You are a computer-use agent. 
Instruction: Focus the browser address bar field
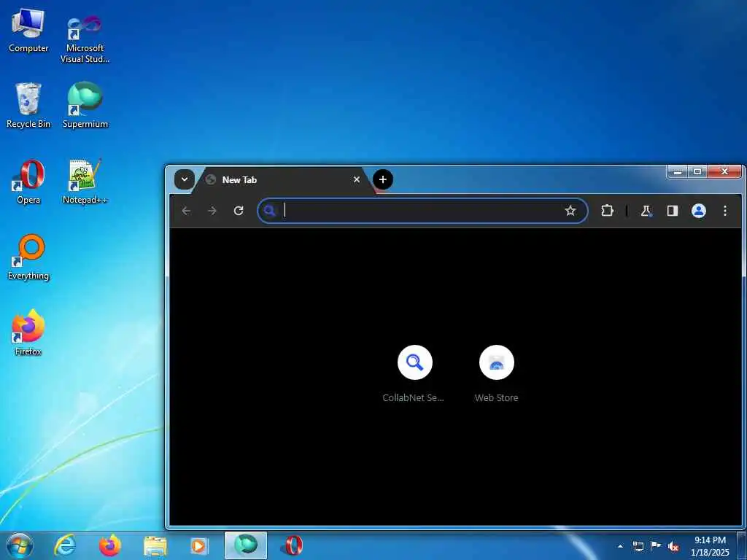click(x=422, y=211)
